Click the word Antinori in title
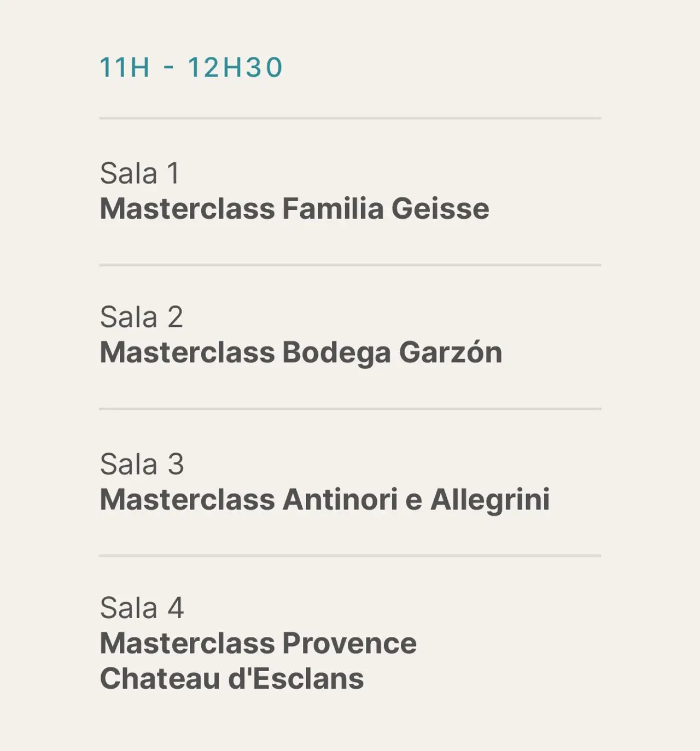This screenshot has height=751, width=700. tap(340, 500)
